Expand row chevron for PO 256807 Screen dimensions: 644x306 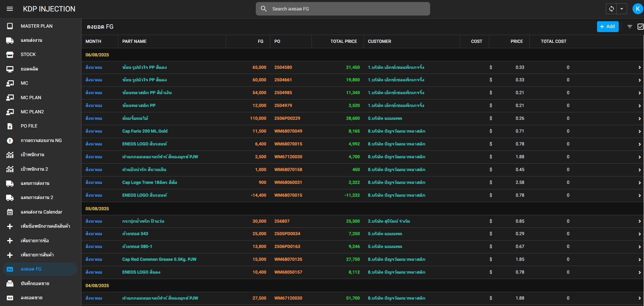(639, 222)
